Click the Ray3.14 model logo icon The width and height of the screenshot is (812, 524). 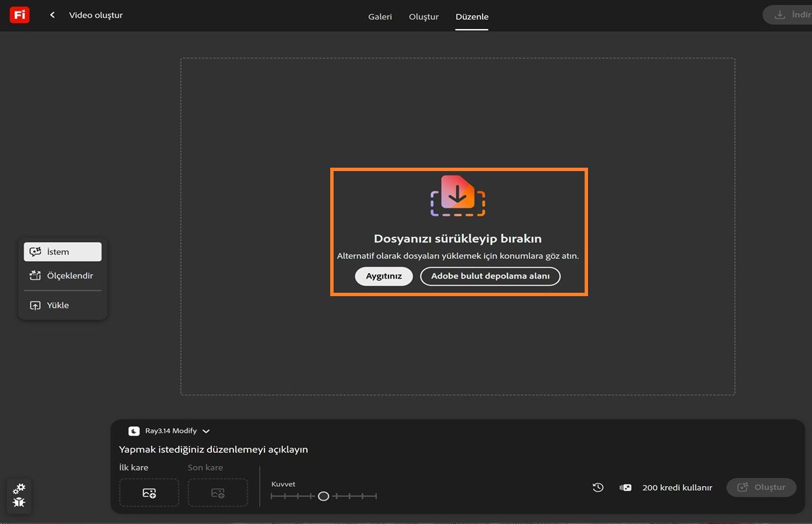click(x=134, y=431)
